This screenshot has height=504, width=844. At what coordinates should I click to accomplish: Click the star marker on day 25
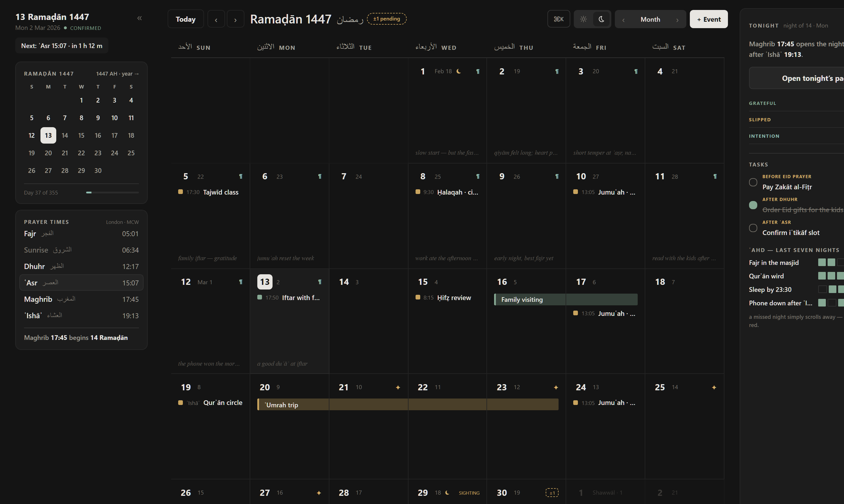pos(714,387)
